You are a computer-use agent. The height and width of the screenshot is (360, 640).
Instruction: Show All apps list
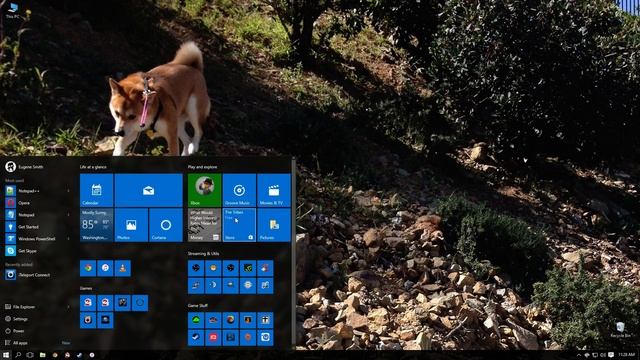(x=37, y=343)
